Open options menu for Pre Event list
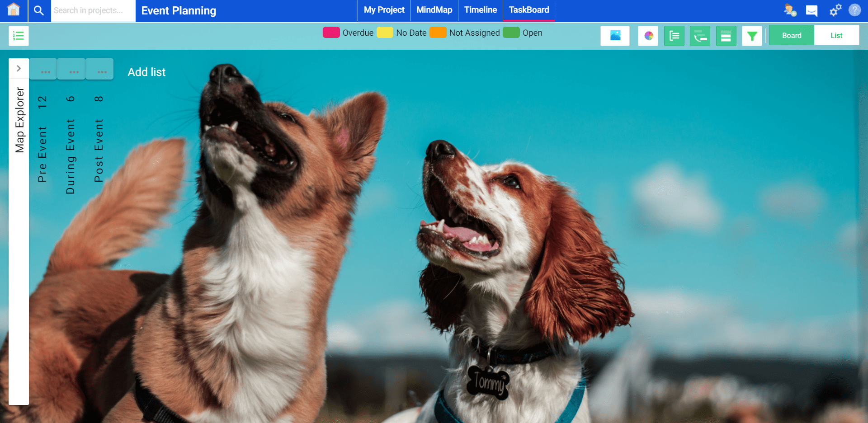 pyautogui.click(x=45, y=71)
